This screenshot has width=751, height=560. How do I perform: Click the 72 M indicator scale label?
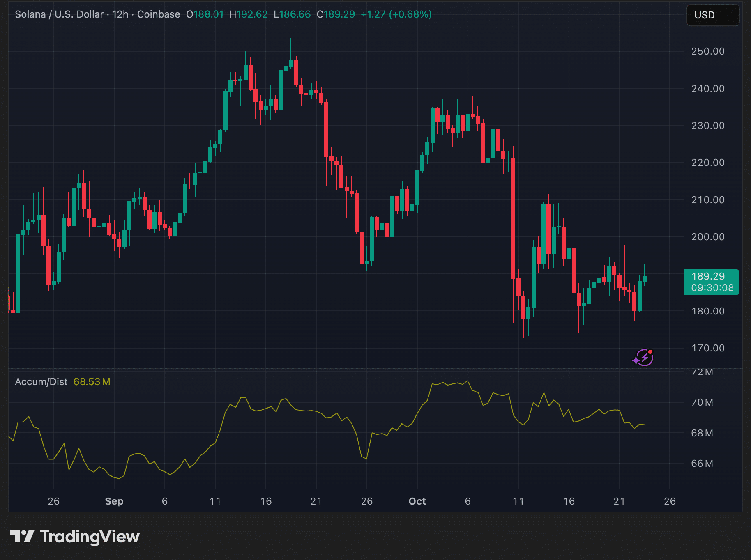tap(702, 372)
